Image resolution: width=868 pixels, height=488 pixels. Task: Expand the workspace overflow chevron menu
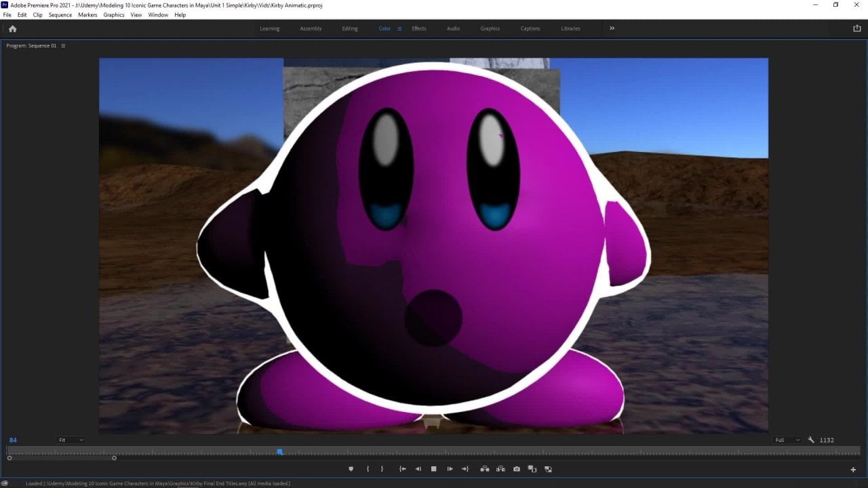coord(612,28)
